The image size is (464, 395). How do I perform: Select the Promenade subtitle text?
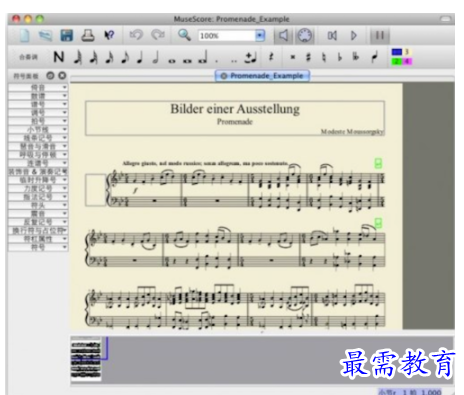(235, 122)
